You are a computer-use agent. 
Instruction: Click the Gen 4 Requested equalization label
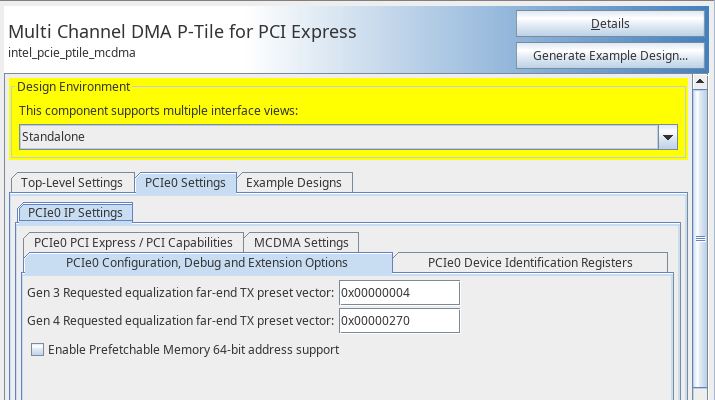point(180,321)
